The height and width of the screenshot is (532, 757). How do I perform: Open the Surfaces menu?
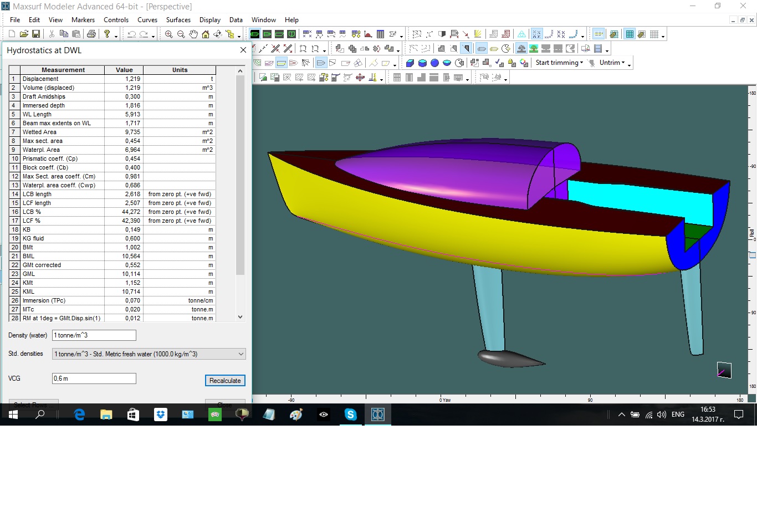pos(178,20)
